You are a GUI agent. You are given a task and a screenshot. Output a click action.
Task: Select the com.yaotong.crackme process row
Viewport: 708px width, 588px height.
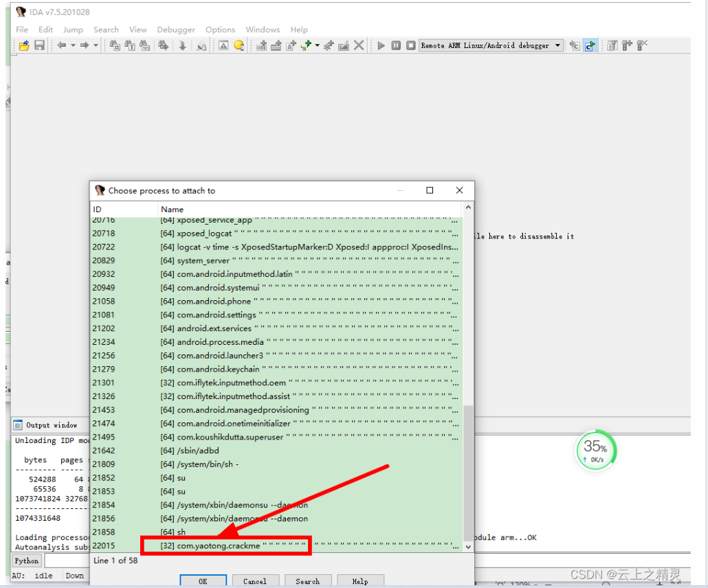click(276, 545)
